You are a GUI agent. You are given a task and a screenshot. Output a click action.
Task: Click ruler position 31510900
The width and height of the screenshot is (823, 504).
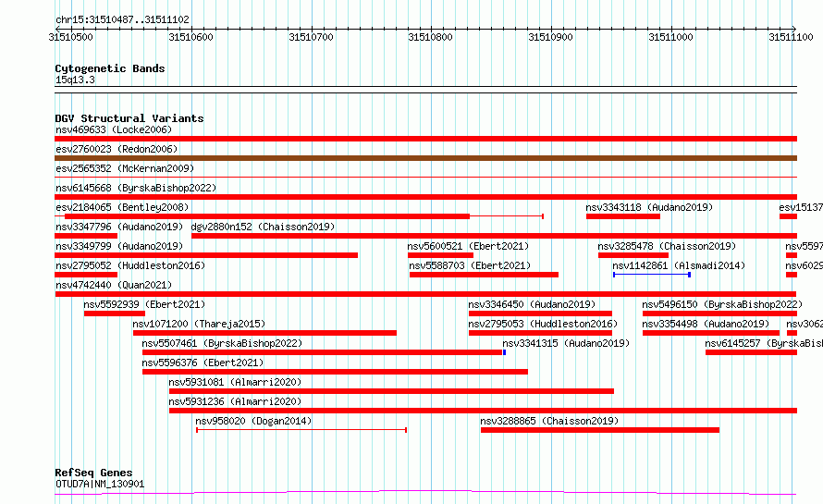click(x=550, y=37)
